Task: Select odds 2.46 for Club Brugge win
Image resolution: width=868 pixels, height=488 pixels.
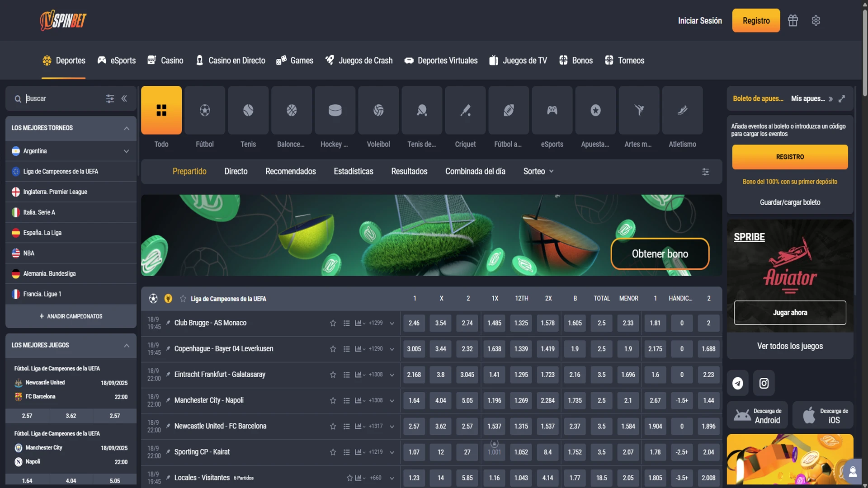Action: pyautogui.click(x=414, y=323)
